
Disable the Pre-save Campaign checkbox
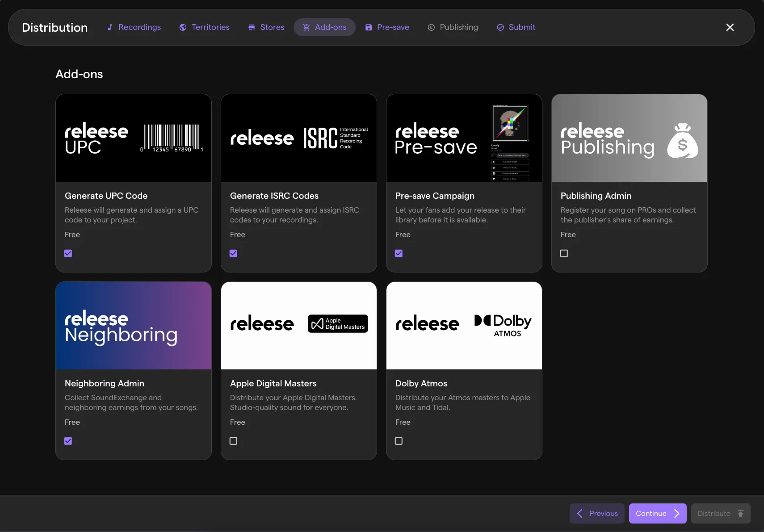[399, 253]
